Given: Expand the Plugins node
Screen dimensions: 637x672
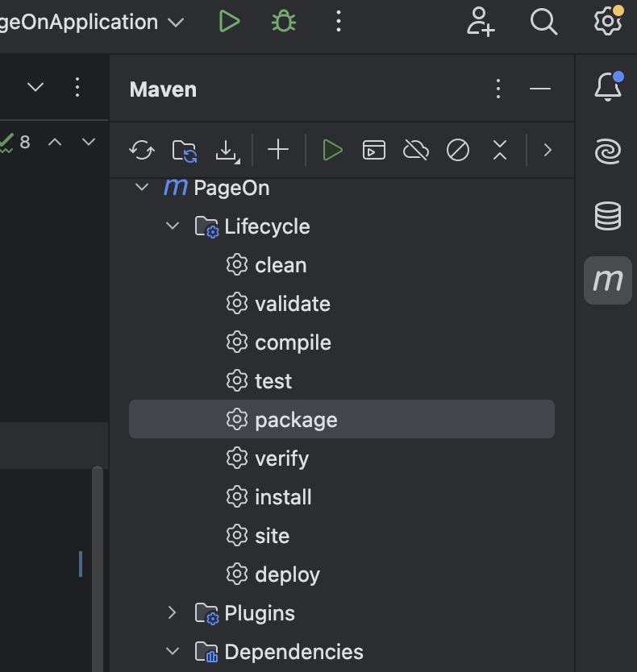Looking at the screenshot, I should tap(171, 613).
